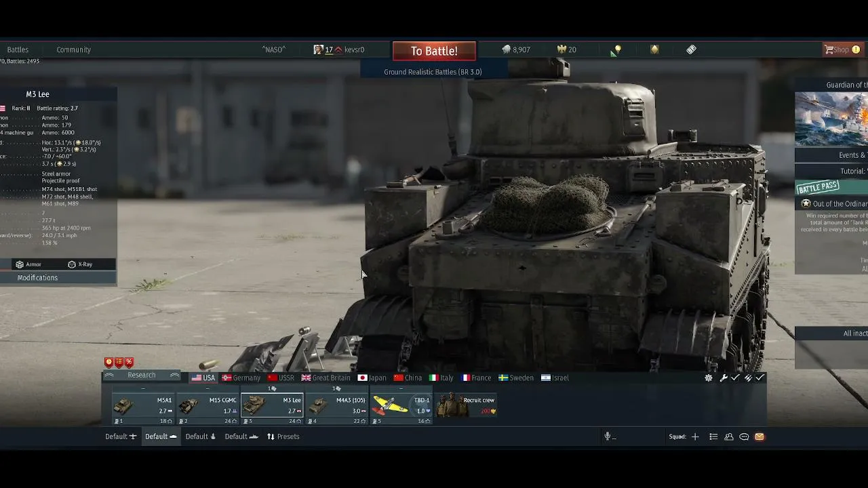Click the ^NASO^ squadron tag
Screen dimensions: 868x488
coord(274,49)
